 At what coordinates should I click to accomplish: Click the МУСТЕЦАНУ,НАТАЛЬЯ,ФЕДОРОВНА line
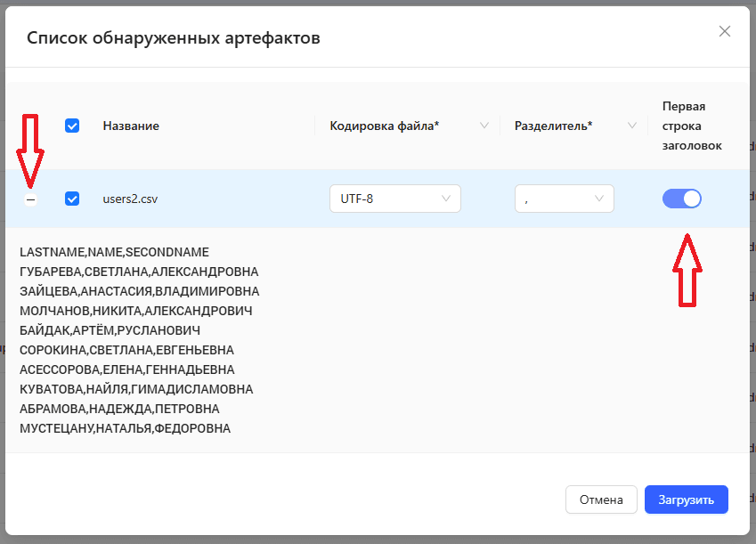point(125,428)
